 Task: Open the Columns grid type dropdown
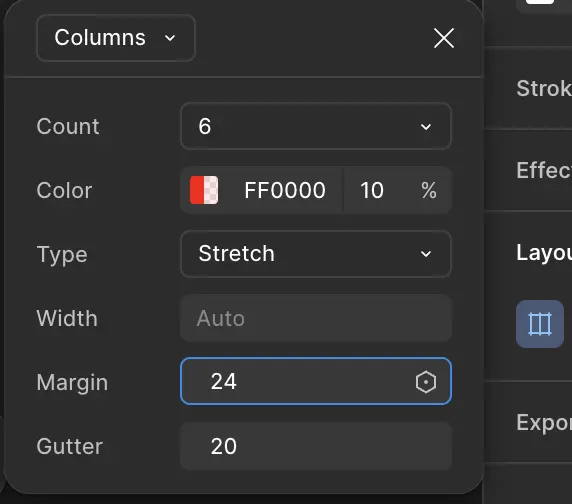[x=116, y=38]
